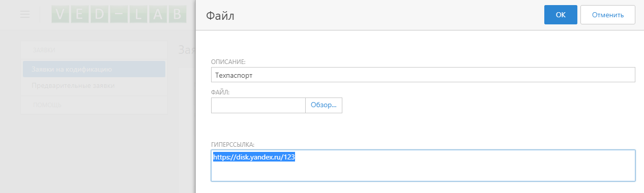Click the V tile in logo

point(61,15)
